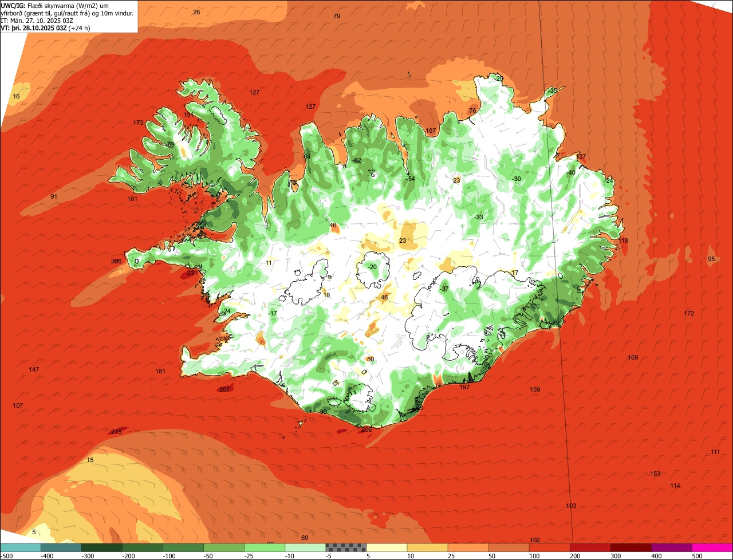Click the map value '79'
Viewport: 733px width, 560px height.
click(x=337, y=16)
